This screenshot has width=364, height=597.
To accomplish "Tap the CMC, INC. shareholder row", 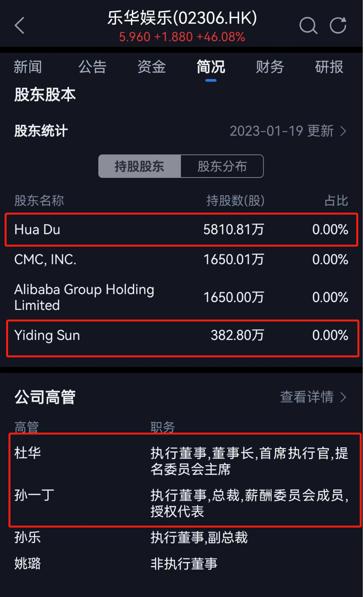I will (181, 260).
